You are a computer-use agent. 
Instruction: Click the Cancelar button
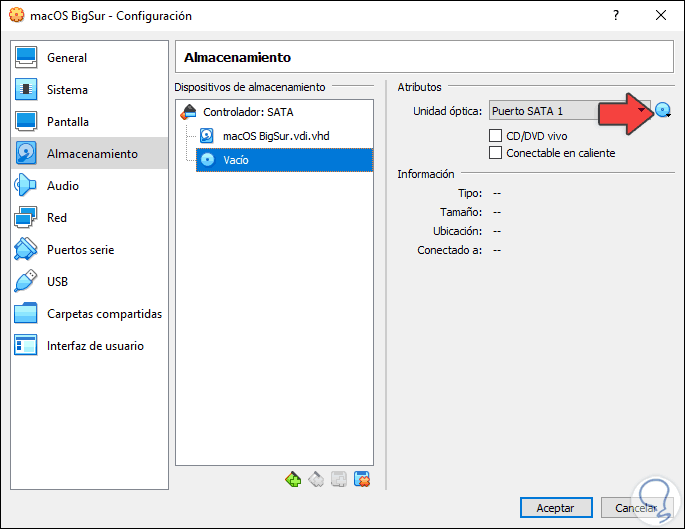(636, 508)
